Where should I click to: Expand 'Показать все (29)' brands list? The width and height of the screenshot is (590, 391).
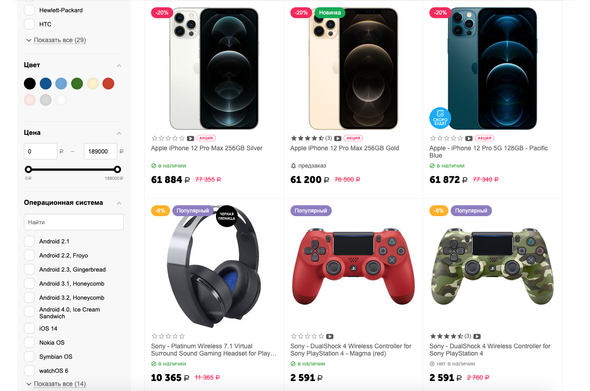(60, 40)
